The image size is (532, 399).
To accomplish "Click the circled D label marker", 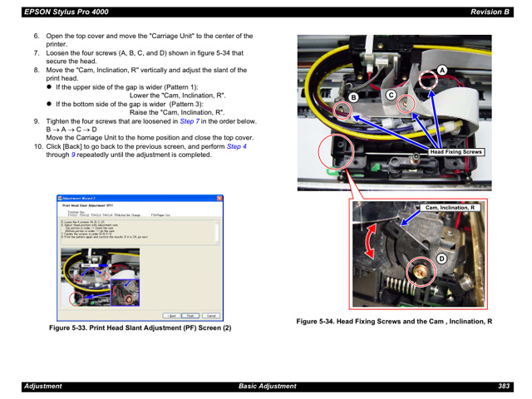I will tap(442, 259).
